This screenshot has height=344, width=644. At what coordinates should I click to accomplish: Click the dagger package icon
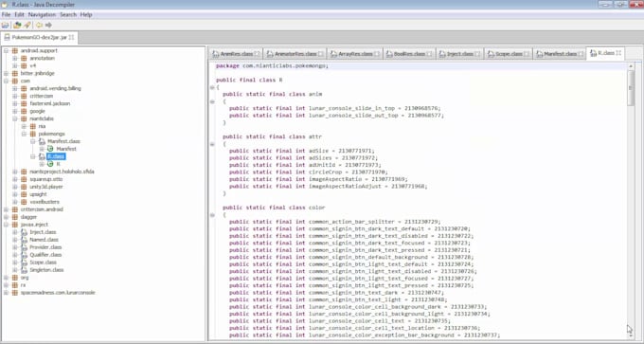tap(15, 217)
